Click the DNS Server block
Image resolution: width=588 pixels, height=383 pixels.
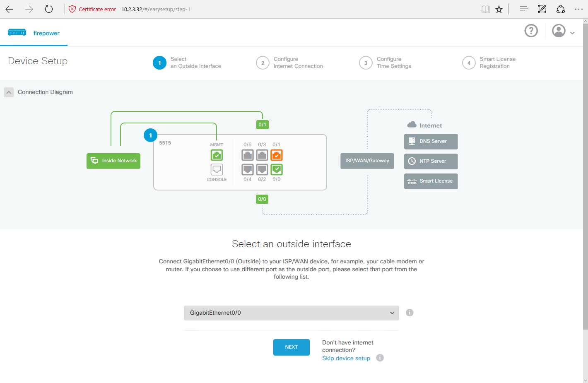(x=431, y=141)
